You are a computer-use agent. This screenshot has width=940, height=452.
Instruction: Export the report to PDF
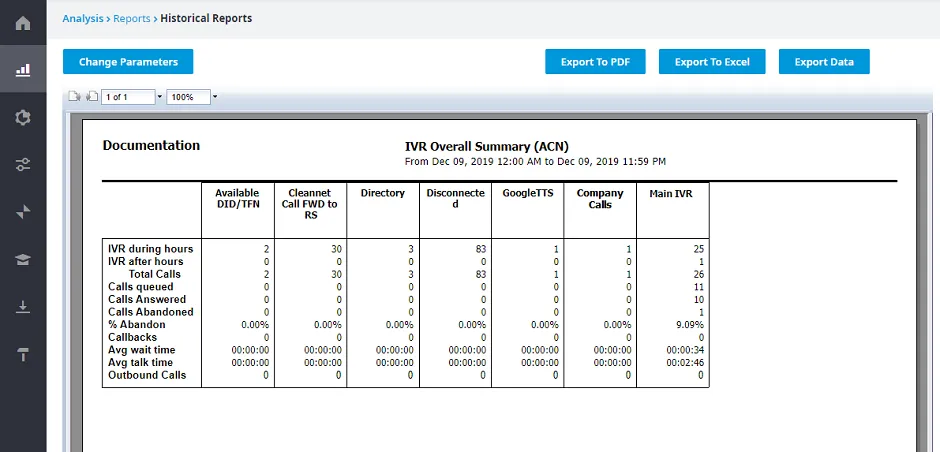click(x=595, y=62)
